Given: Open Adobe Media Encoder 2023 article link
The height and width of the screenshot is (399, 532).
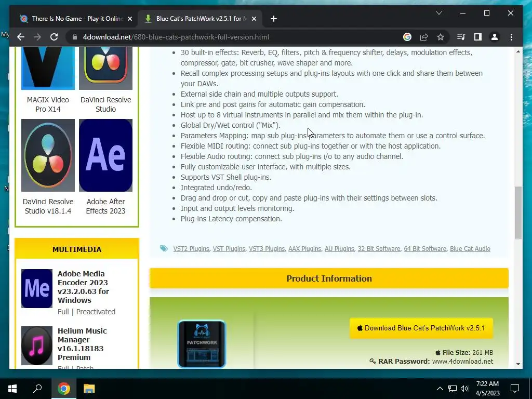Looking at the screenshot, I should coord(84,287).
